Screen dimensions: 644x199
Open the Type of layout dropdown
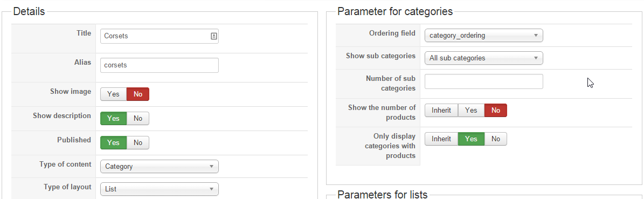(160, 189)
